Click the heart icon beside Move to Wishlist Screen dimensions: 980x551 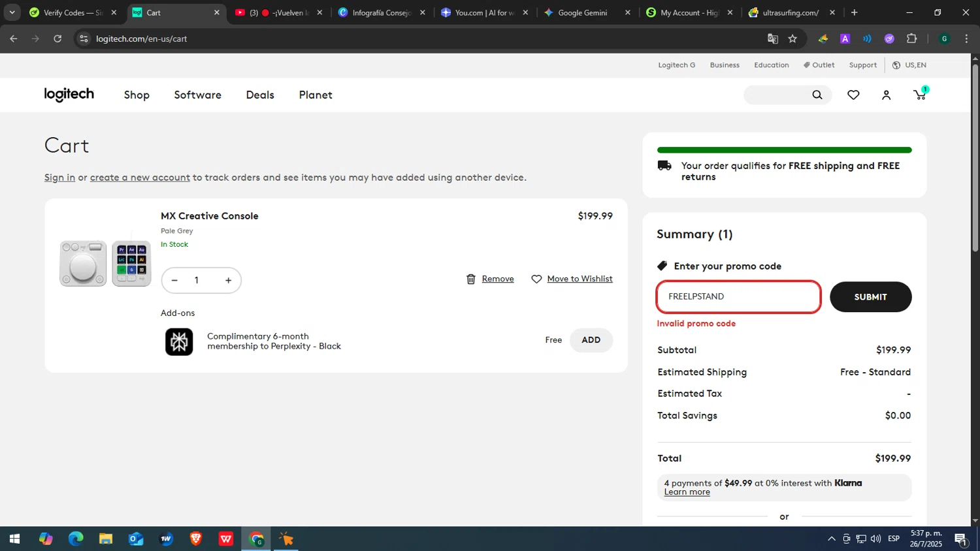[x=536, y=279]
